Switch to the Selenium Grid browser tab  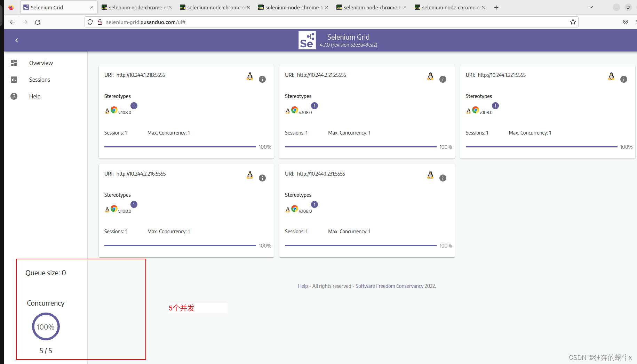click(x=58, y=7)
